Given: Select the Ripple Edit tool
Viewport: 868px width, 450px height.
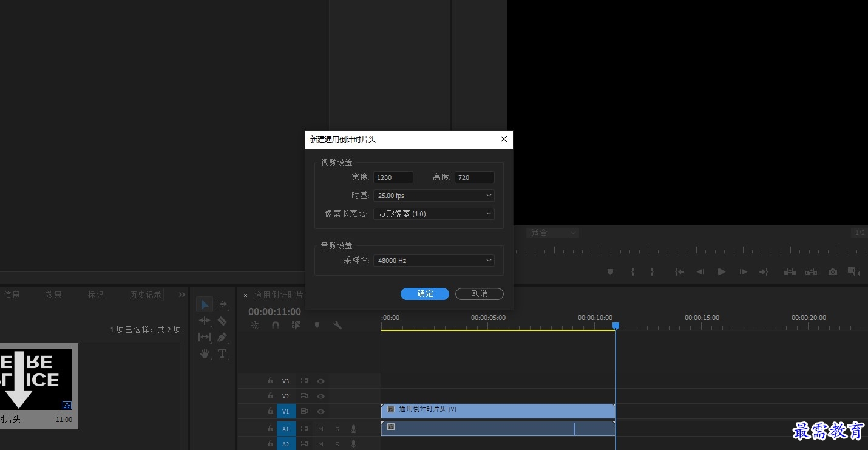Looking at the screenshot, I should (x=205, y=321).
